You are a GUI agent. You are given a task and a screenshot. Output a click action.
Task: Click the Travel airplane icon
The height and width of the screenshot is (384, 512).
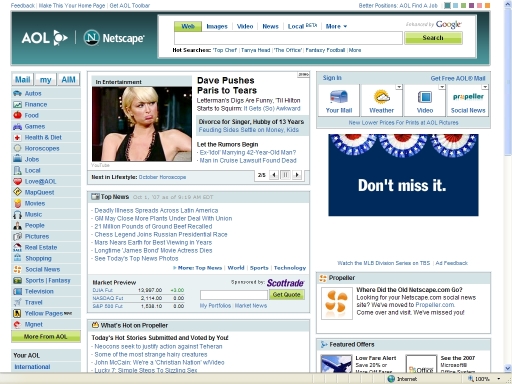pyautogui.click(x=17, y=302)
